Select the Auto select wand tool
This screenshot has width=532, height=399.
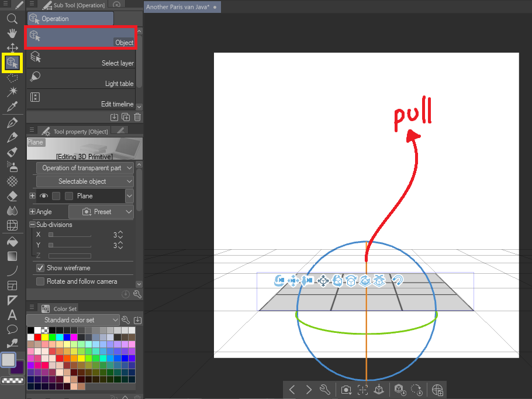pyautogui.click(x=12, y=92)
